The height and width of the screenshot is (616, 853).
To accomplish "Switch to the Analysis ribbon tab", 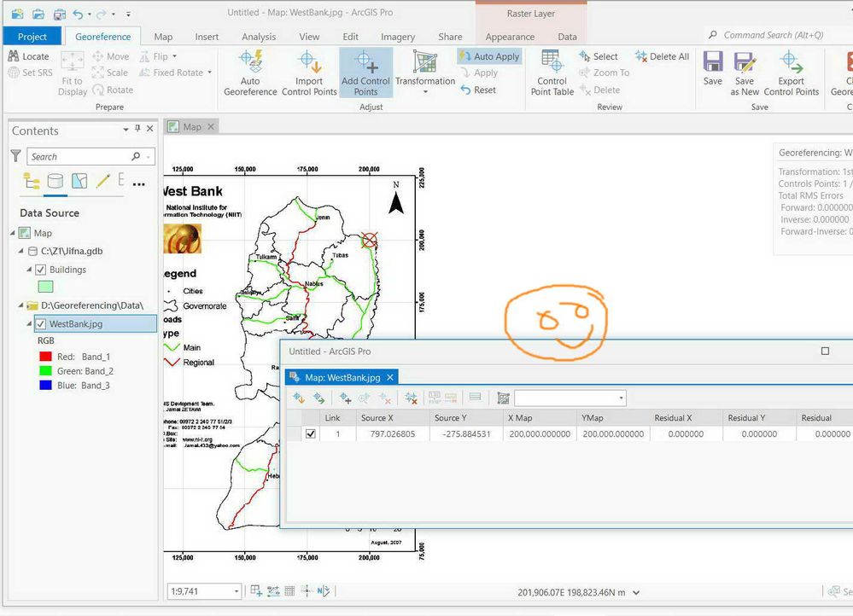I will 259,37.
